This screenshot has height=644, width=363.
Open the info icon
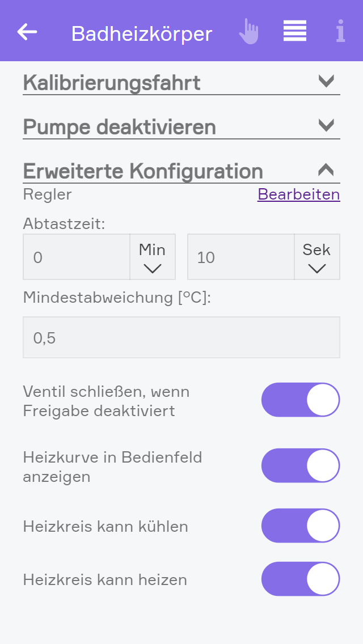tap(340, 32)
